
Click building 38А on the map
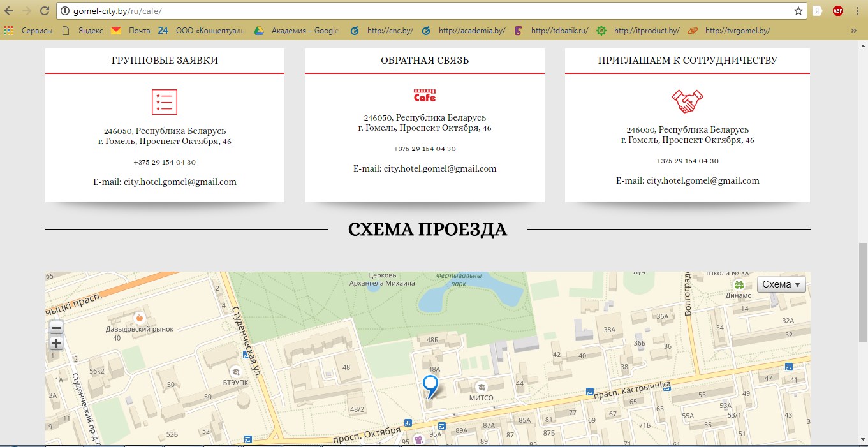(x=610, y=330)
